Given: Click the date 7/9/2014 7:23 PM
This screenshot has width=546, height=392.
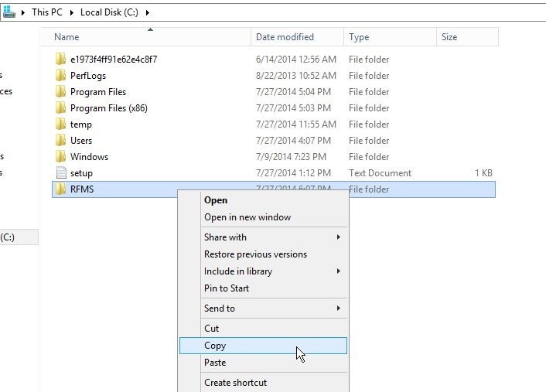Looking at the screenshot, I should coord(291,157).
